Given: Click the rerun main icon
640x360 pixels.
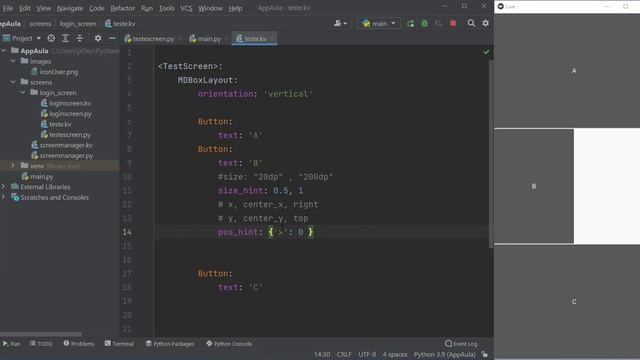Looking at the screenshot, I should tap(410, 24).
